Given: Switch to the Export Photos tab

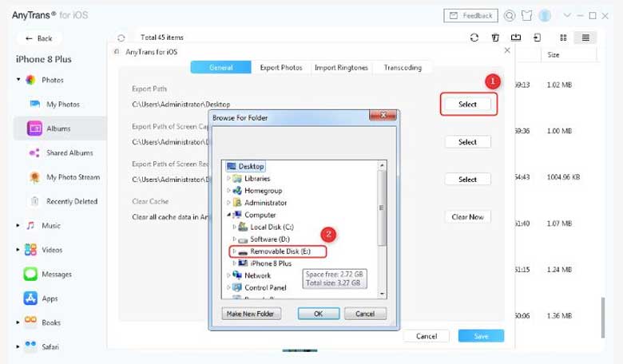Looking at the screenshot, I should click(281, 68).
